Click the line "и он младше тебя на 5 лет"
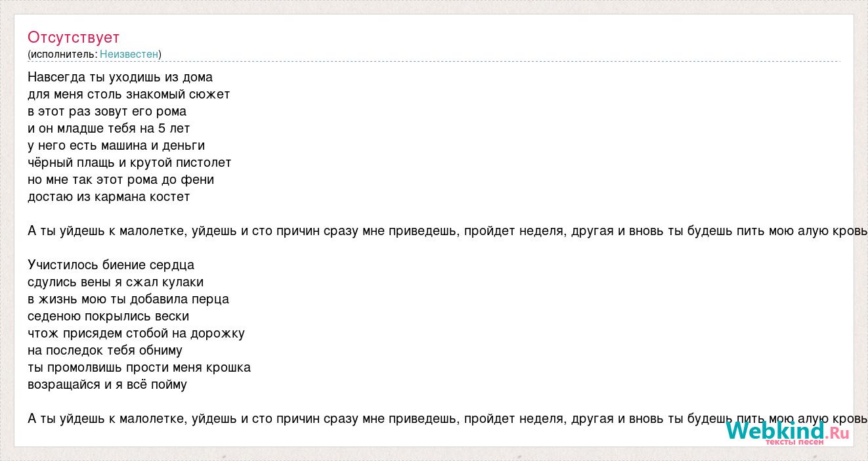Screen dimensions: 868x461 [x=109, y=128]
